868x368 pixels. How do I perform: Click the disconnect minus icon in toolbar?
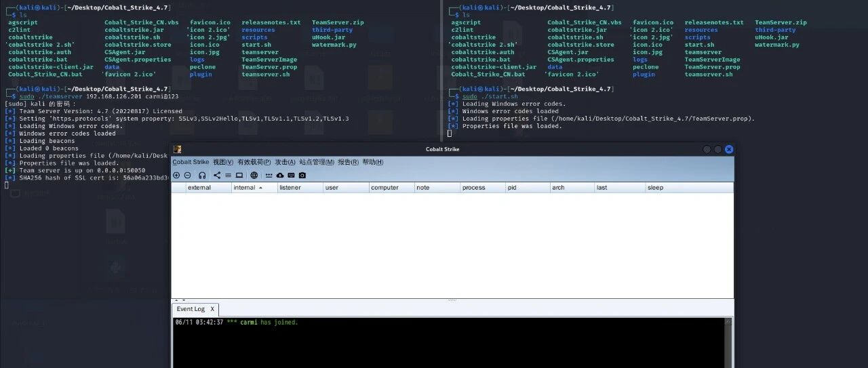(x=187, y=175)
